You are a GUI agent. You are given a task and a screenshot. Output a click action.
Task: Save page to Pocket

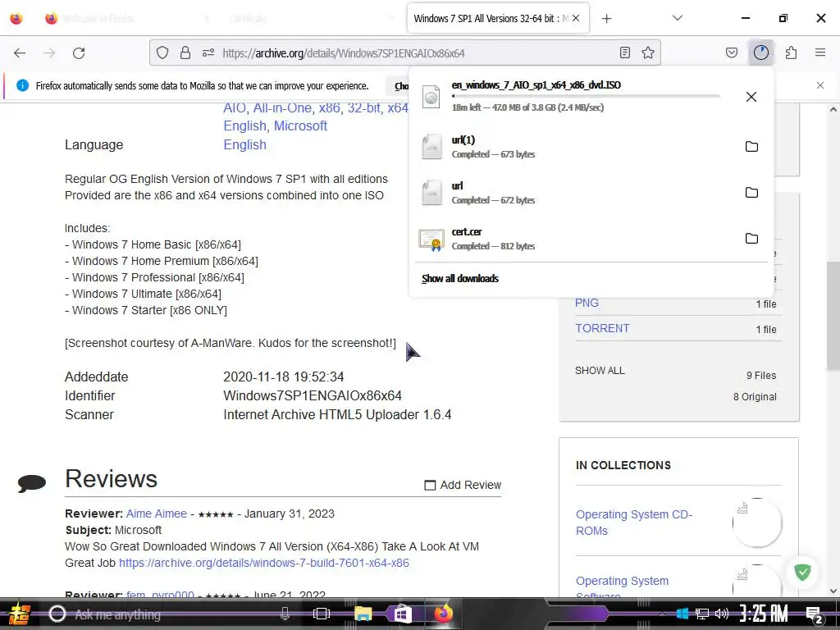732,52
